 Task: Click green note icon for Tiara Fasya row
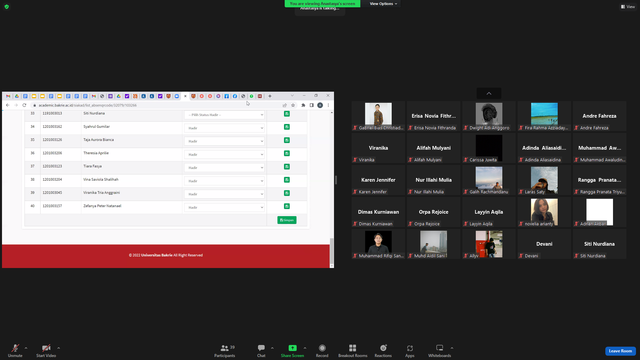coord(287,167)
